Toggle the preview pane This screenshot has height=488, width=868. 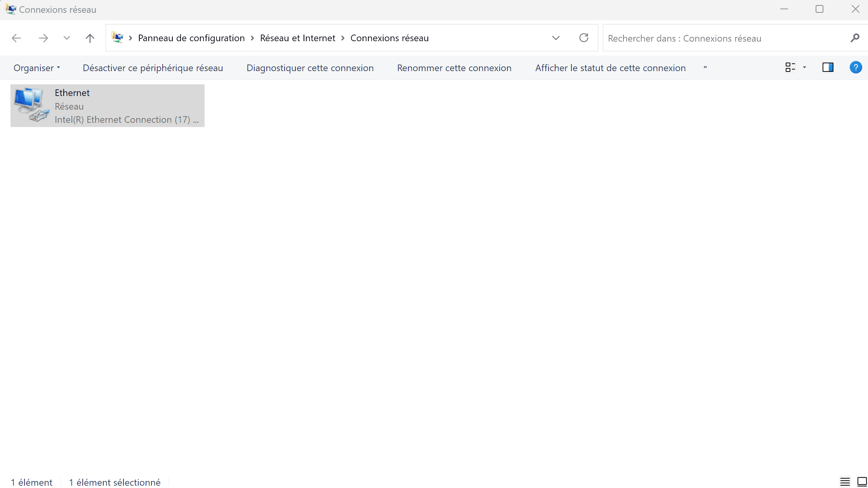[x=828, y=68]
